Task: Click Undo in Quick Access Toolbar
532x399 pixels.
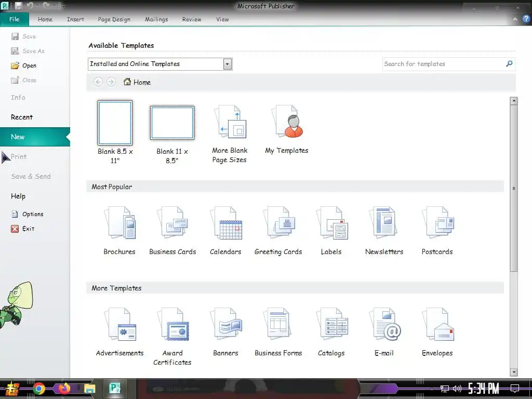Action: coord(30,6)
